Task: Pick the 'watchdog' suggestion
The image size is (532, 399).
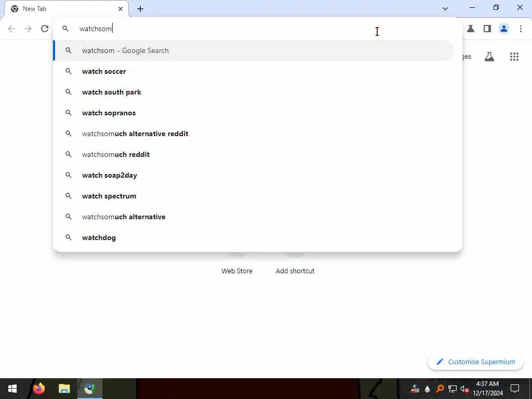Action: (254, 237)
